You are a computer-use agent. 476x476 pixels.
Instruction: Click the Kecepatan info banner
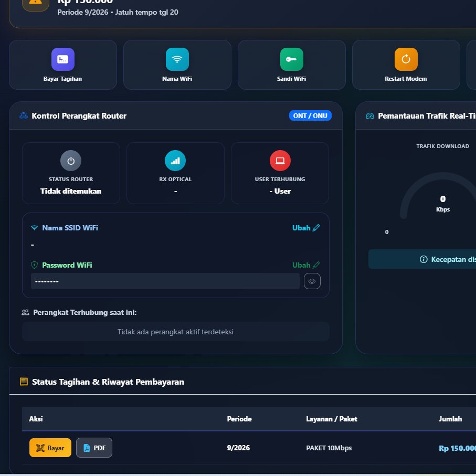click(422, 259)
